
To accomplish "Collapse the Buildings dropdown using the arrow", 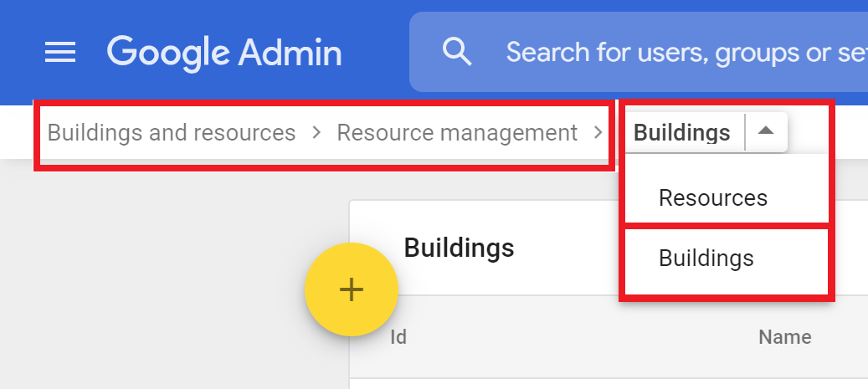I will pos(766,132).
